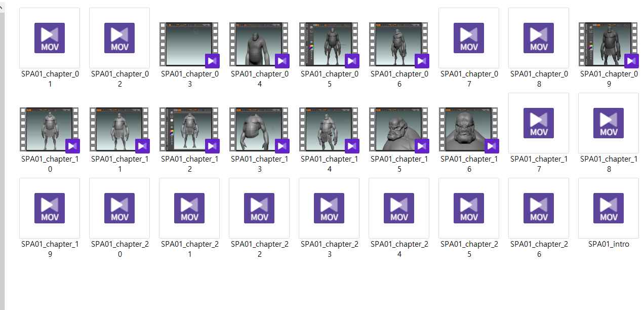644x310 pixels.
Task: Select the SPA01_chapter_20 MOV file icon
Action: (x=119, y=208)
